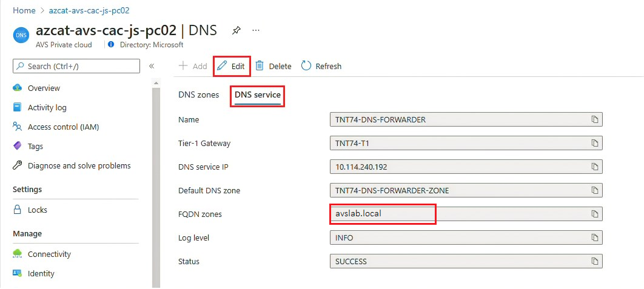Click the 'Log level' label
644x289 pixels.
point(194,238)
